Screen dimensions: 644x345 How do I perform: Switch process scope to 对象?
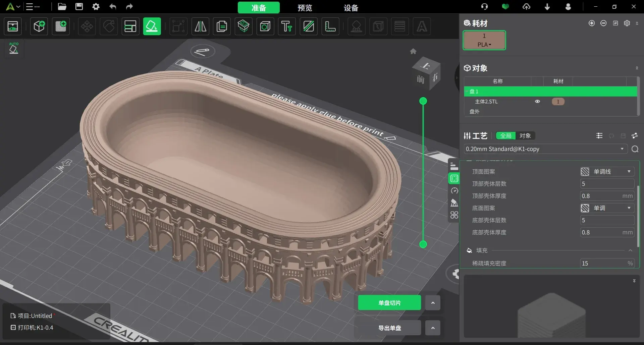(525, 136)
